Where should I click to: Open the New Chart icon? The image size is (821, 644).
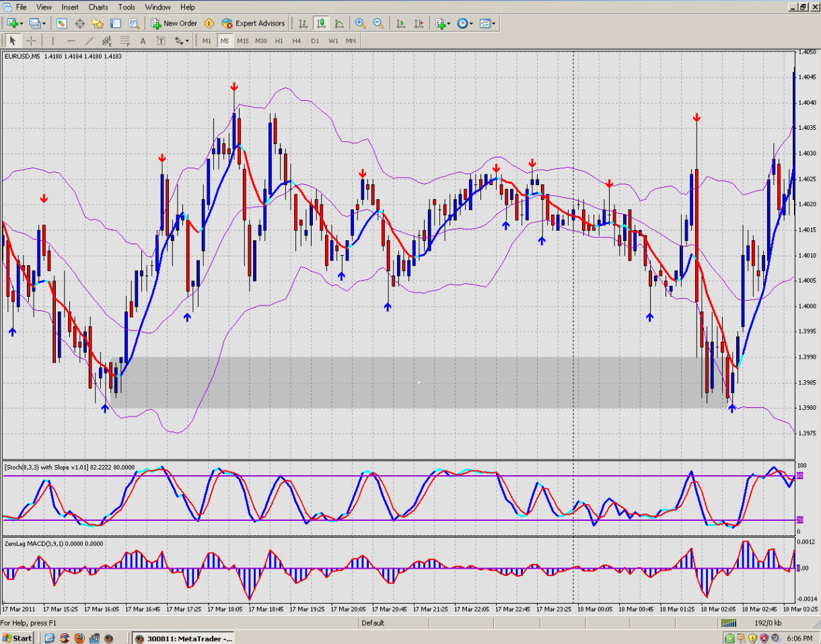[x=11, y=23]
